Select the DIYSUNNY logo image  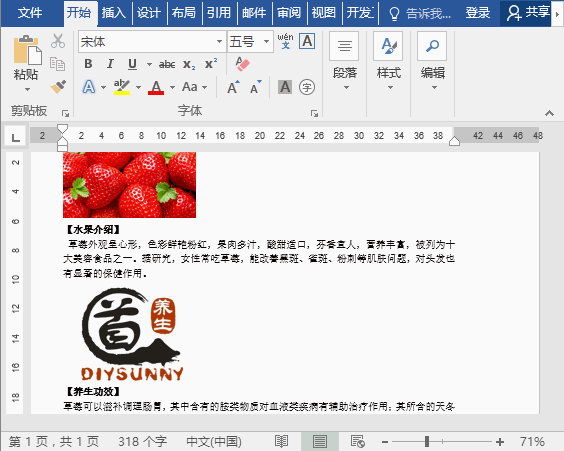coord(132,334)
